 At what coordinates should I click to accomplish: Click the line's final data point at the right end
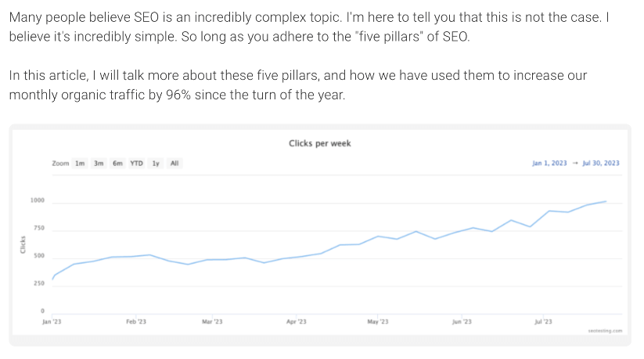pos(606,202)
